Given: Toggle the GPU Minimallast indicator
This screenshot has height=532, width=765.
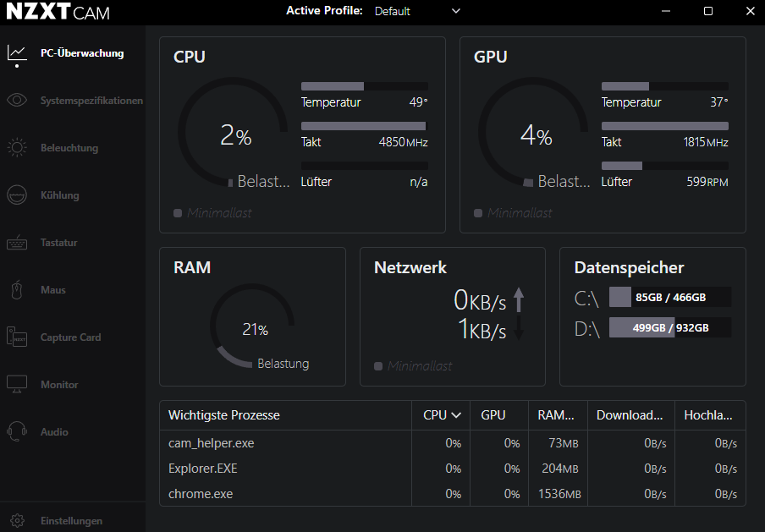Looking at the screenshot, I should tap(478, 213).
